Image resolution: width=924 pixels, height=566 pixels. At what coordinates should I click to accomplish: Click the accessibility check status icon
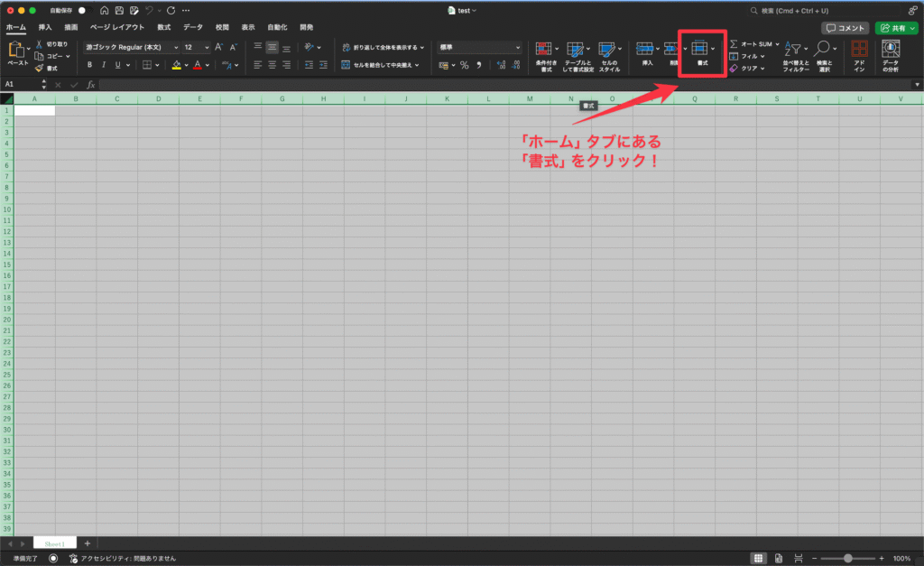[73, 559]
